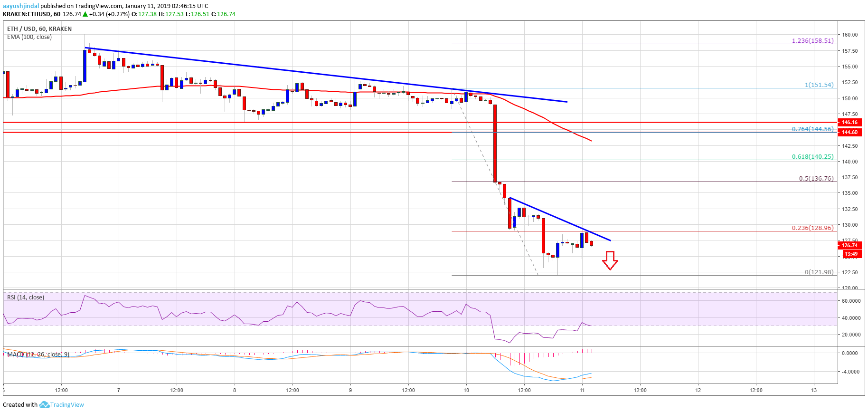
Task: Select the EMA (100, close) indicator label
Action: click(29, 37)
